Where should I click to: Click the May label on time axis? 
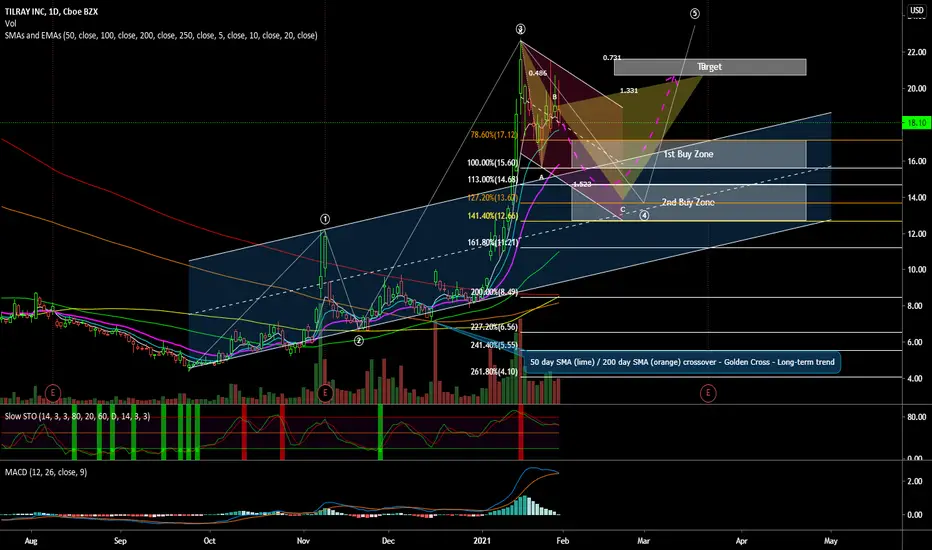coord(830,541)
